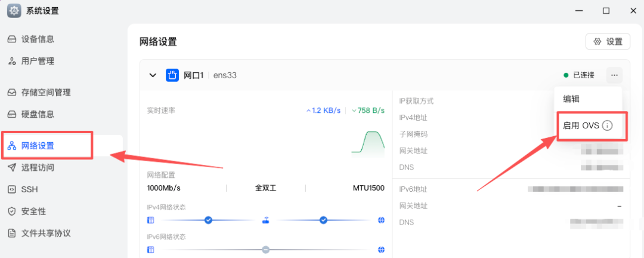Click the 远程访问 paper-plane icon
The image size is (644, 258).
point(11,168)
